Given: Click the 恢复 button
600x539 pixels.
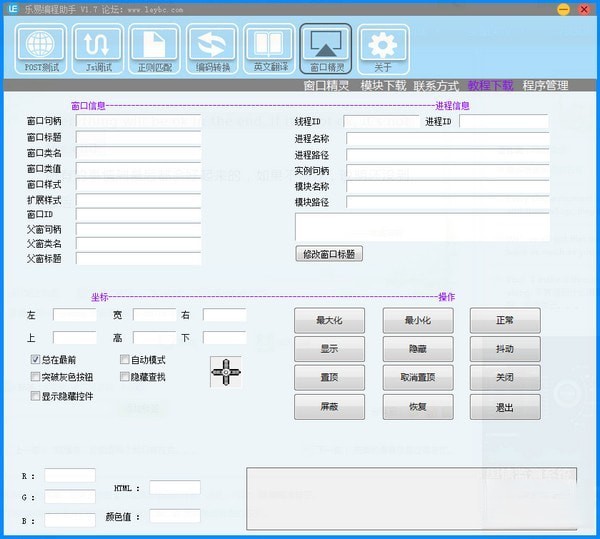Looking at the screenshot, I should click(x=418, y=407).
